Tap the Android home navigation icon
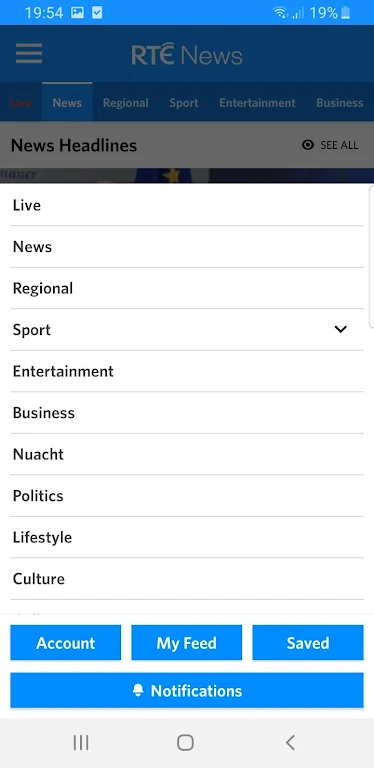This screenshot has height=768, width=374. pos(185,743)
